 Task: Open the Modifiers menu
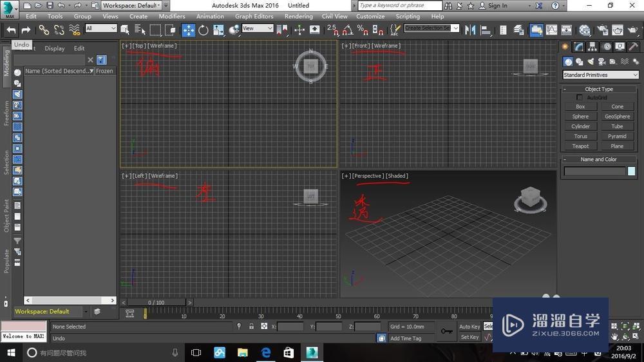[172, 17]
